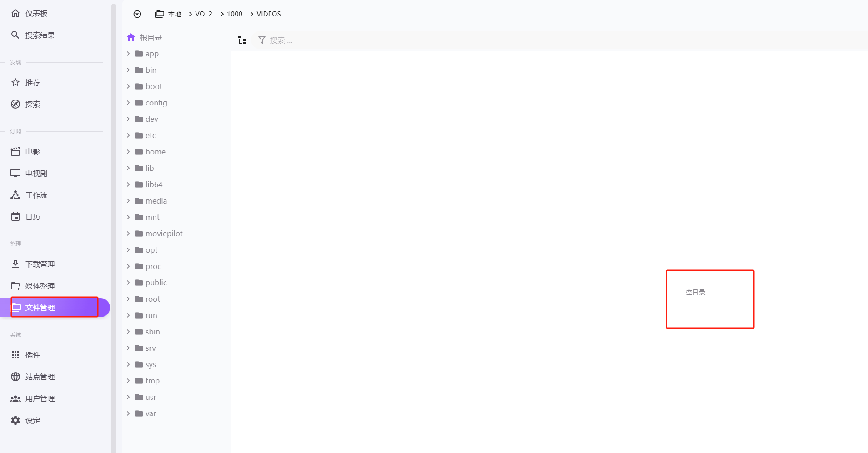Open the 仪表板 dashboard menu item
868x453 pixels.
click(55, 13)
